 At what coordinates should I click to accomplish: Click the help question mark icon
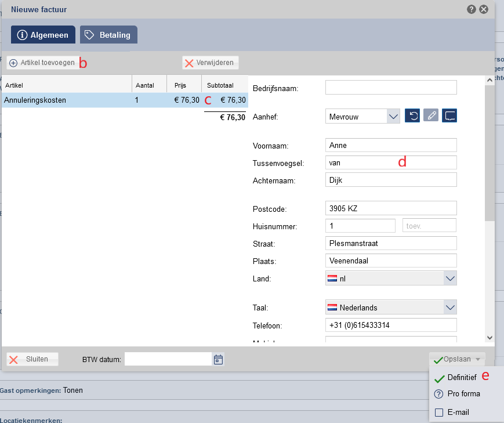(471, 9)
